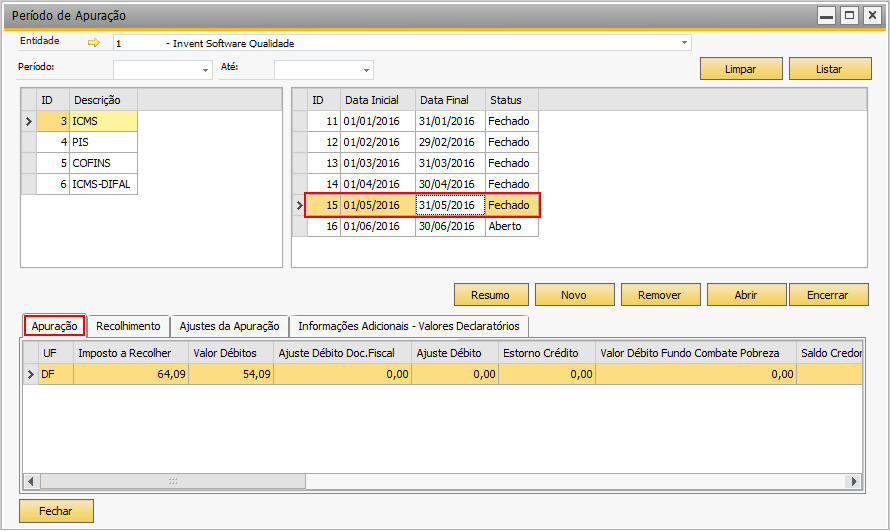This screenshot has height=531, width=890.
Task: Click the Imposto a Recolher column header
Action: coord(131,353)
